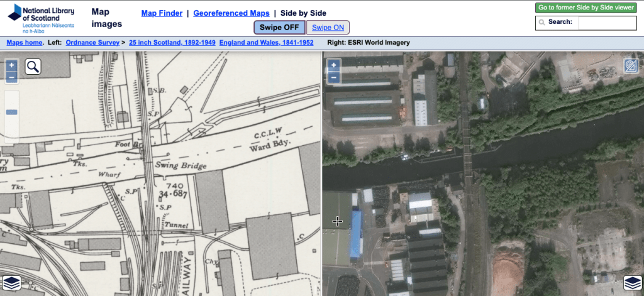
Task: Open the Maps home link
Action: click(25, 43)
